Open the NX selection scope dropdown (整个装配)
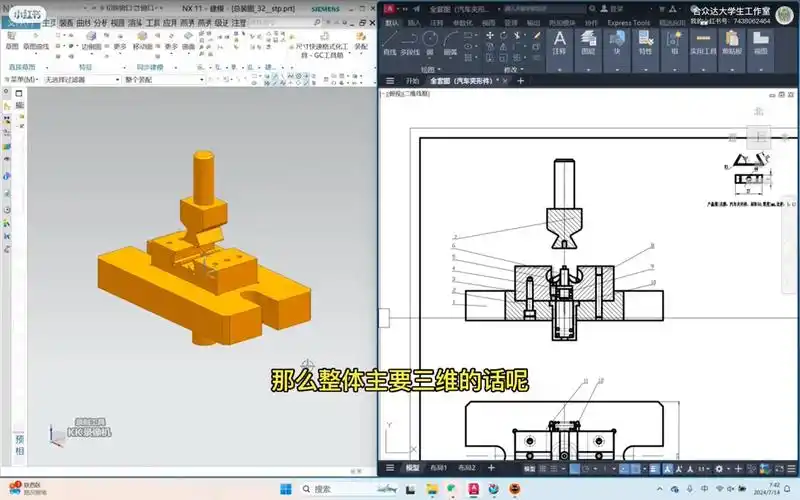This screenshot has width=800, height=500. [164, 80]
